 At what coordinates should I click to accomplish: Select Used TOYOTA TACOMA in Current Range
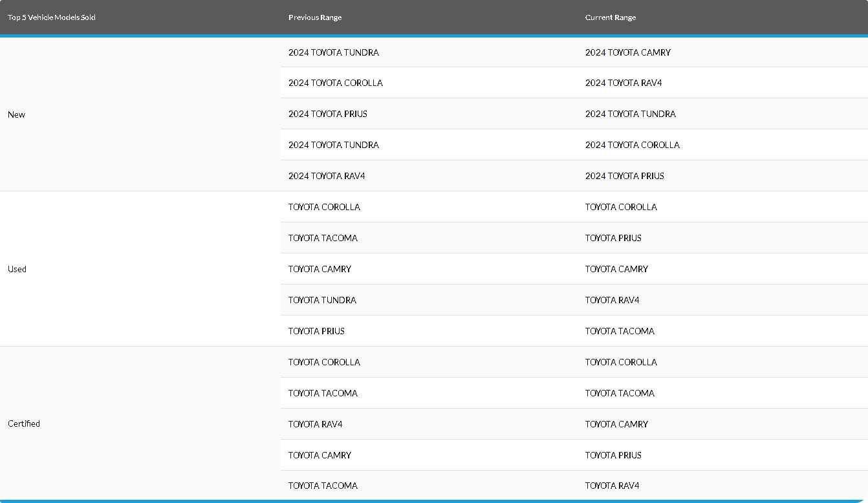pos(620,331)
